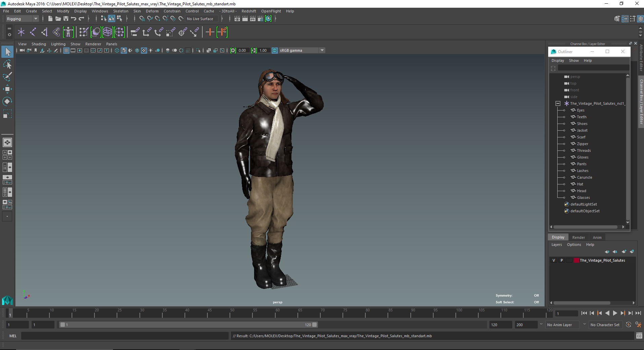Go to the start of playback range

(x=584, y=313)
